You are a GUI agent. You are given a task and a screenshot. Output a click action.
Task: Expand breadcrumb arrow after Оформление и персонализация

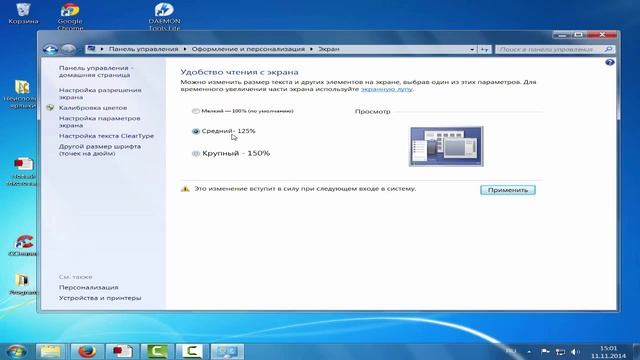(311, 49)
